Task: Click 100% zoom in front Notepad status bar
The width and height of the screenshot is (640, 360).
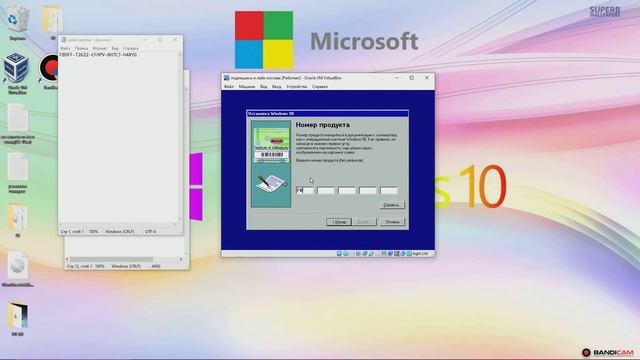Action: (93, 231)
